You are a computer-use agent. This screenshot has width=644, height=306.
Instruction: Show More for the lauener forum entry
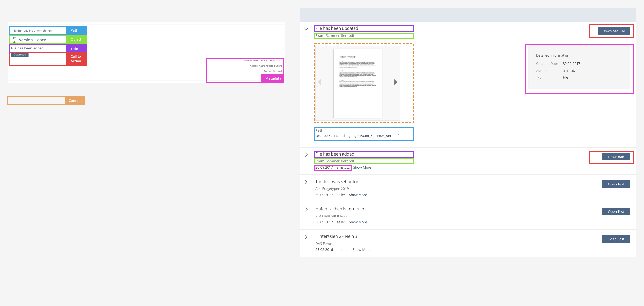(361, 250)
